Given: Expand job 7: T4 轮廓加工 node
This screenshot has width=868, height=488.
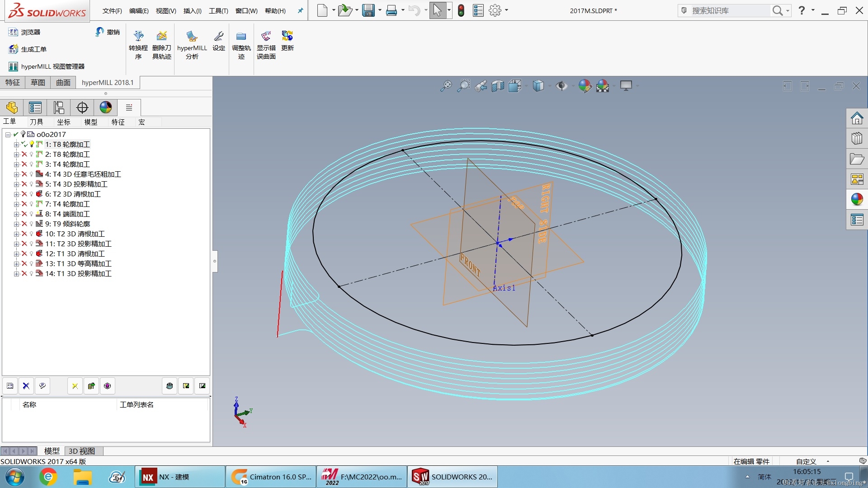Looking at the screenshot, I should click(x=16, y=204).
